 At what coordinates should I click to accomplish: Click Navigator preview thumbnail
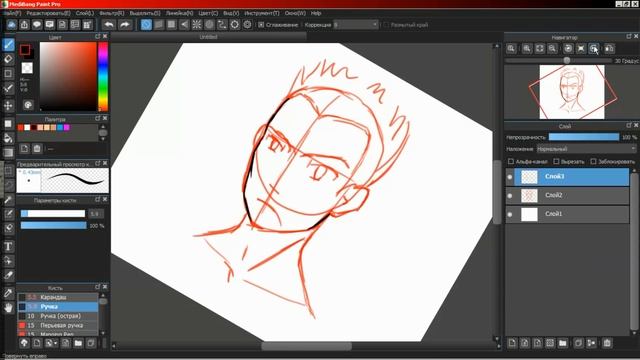click(x=572, y=92)
